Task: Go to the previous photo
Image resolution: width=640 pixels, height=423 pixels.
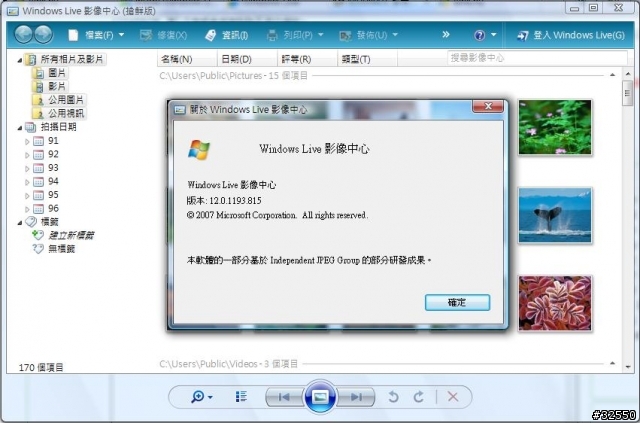Action: coord(284,397)
